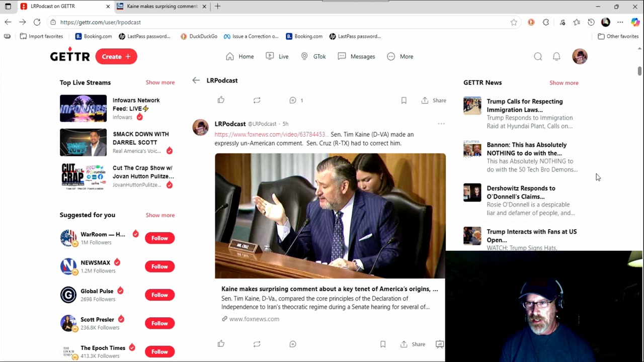Viewport: 644px width, 362px height.
Task: Open a new browser tab
Action: 217,7
